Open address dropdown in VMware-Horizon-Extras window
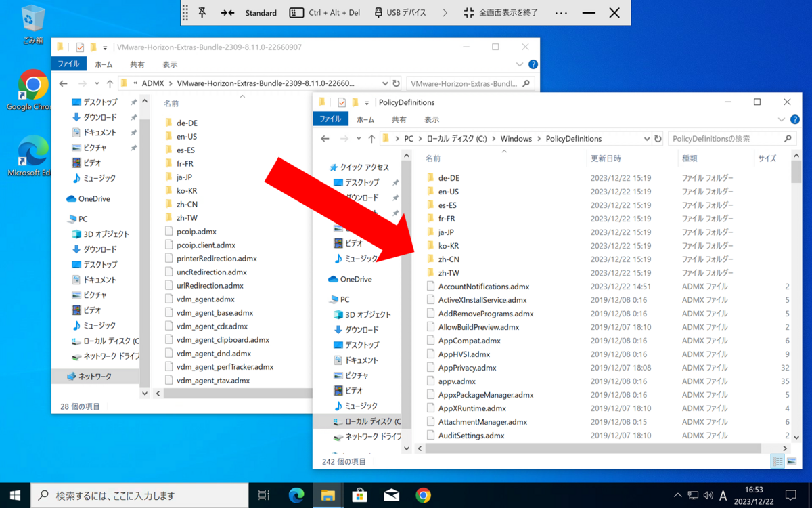The width and height of the screenshot is (812, 508). (385, 83)
